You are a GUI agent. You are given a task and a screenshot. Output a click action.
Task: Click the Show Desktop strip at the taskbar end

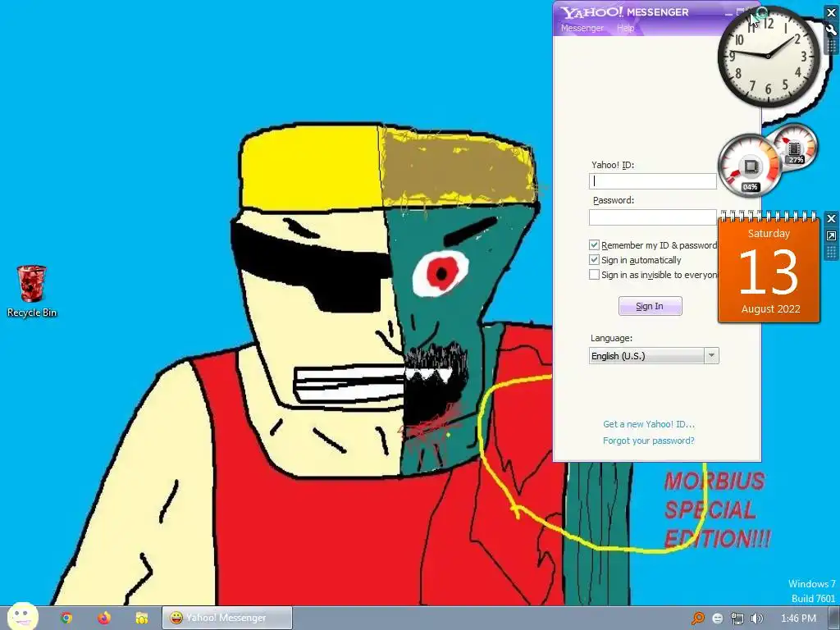[x=836, y=619]
